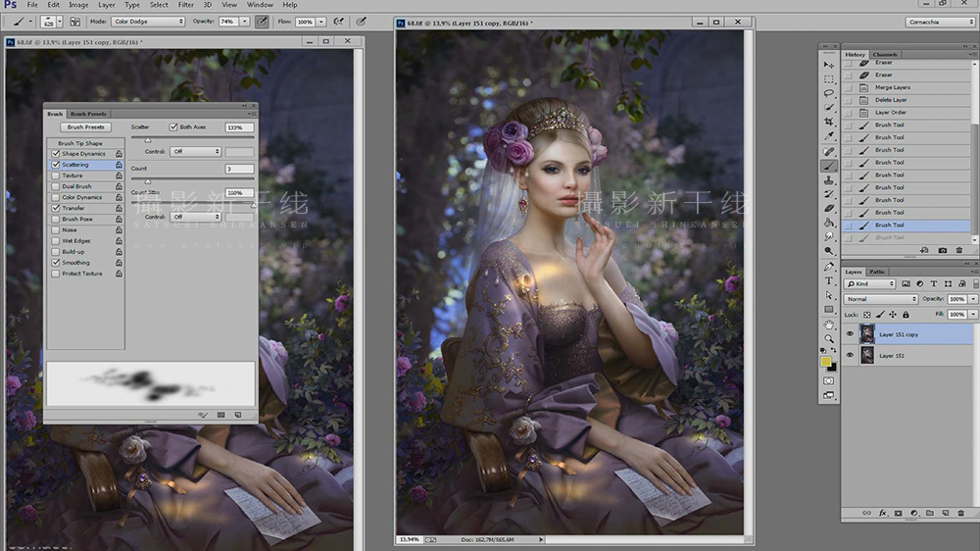Open the Cornacchia workspace dropdown
The height and width of the screenshot is (551, 980).
click(940, 22)
